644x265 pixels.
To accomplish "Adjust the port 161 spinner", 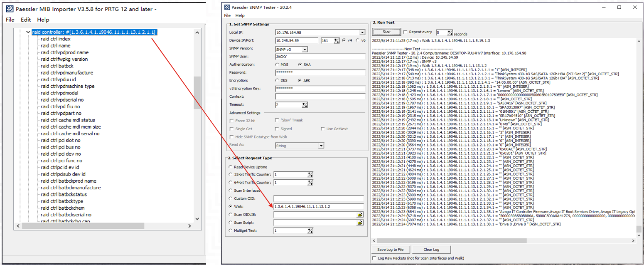I will (337, 40).
